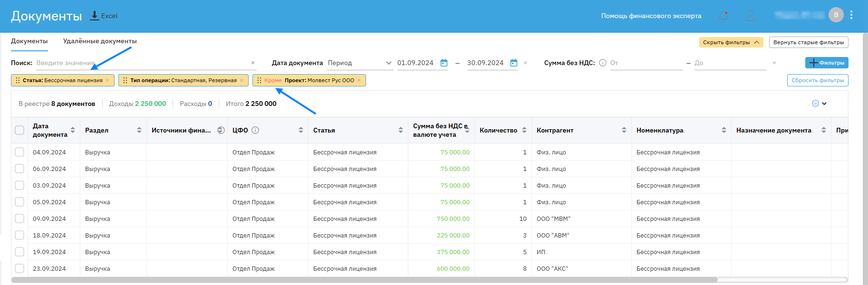Open three-dot menu in header

(851, 15)
